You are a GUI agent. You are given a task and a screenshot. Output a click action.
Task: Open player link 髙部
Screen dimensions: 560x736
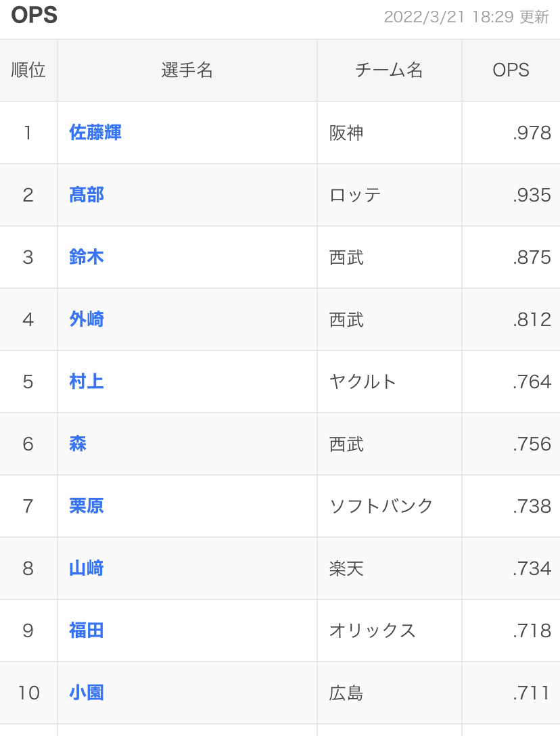pos(87,195)
